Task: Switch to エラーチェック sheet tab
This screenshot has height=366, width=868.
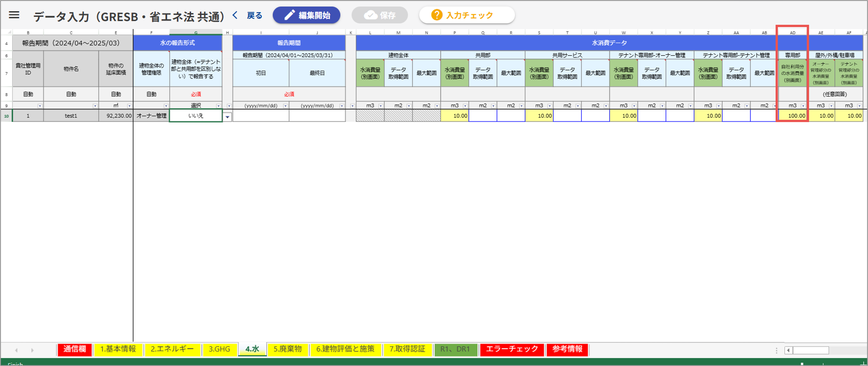Action: click(512, 349)
